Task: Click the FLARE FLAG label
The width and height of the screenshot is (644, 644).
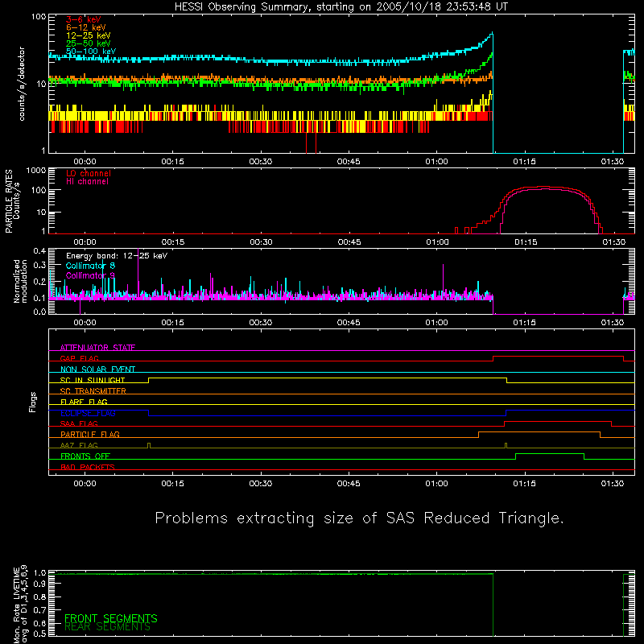Action: click(x=84, y=402)
